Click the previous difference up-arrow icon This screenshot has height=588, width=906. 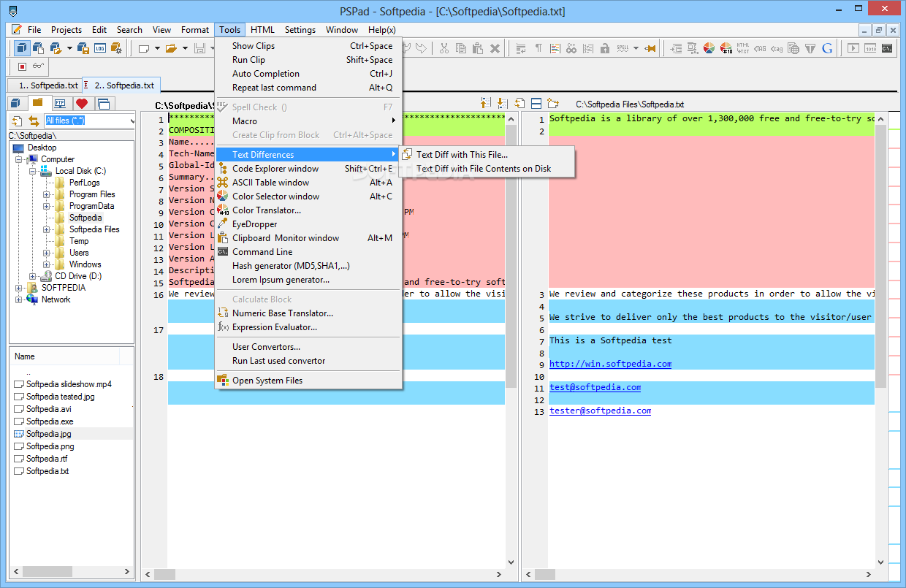(x=487, y=104)
